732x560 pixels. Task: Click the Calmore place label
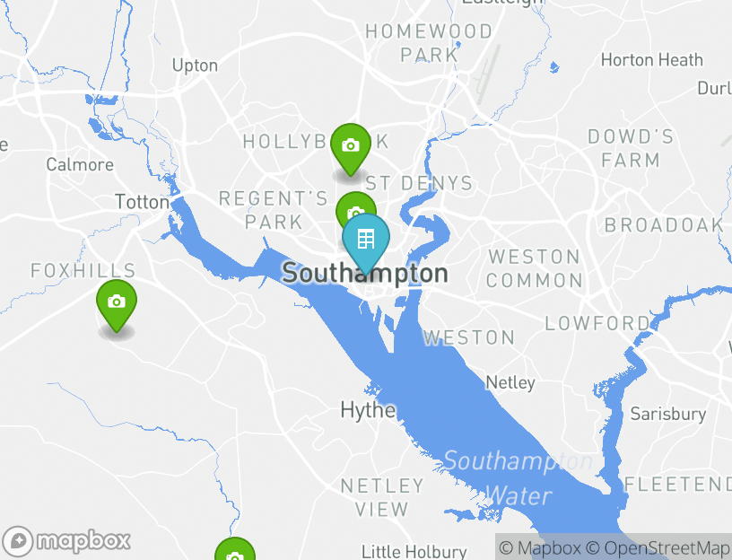click(x=80, y=164)
